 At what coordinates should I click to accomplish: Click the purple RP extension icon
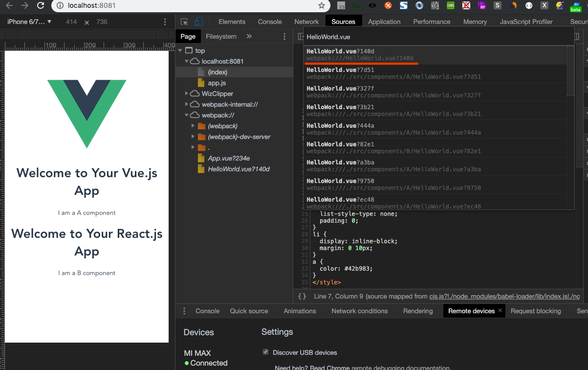482,6
